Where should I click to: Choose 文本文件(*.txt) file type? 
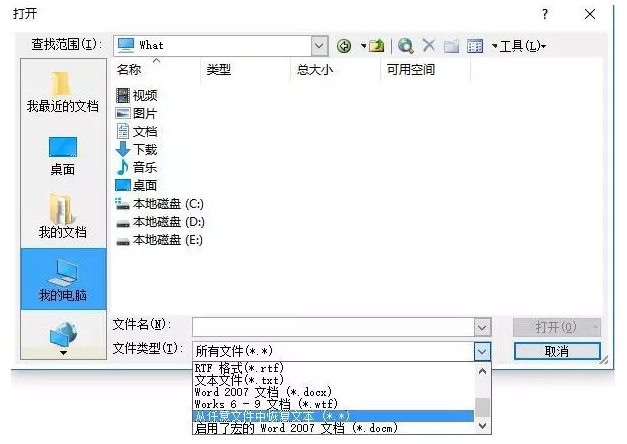pos(333,380)
